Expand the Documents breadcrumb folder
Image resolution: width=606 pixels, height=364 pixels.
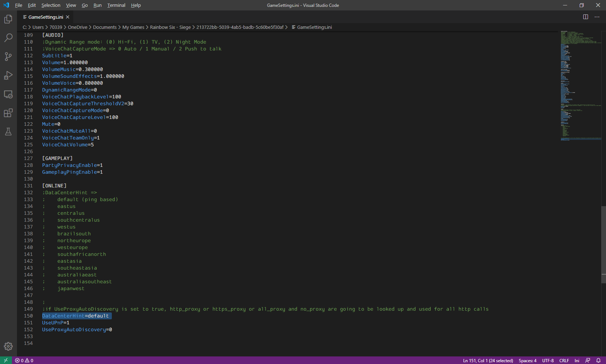point(105,27)
